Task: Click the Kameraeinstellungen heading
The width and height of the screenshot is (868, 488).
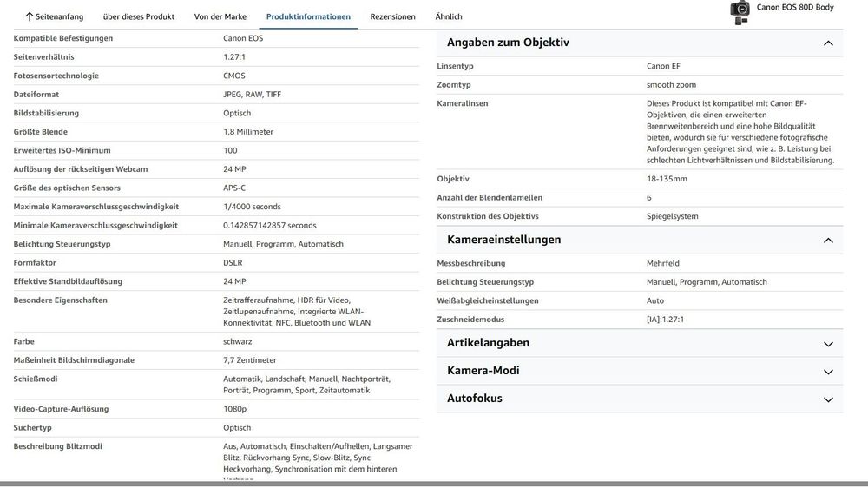Action: click(503, 240)
